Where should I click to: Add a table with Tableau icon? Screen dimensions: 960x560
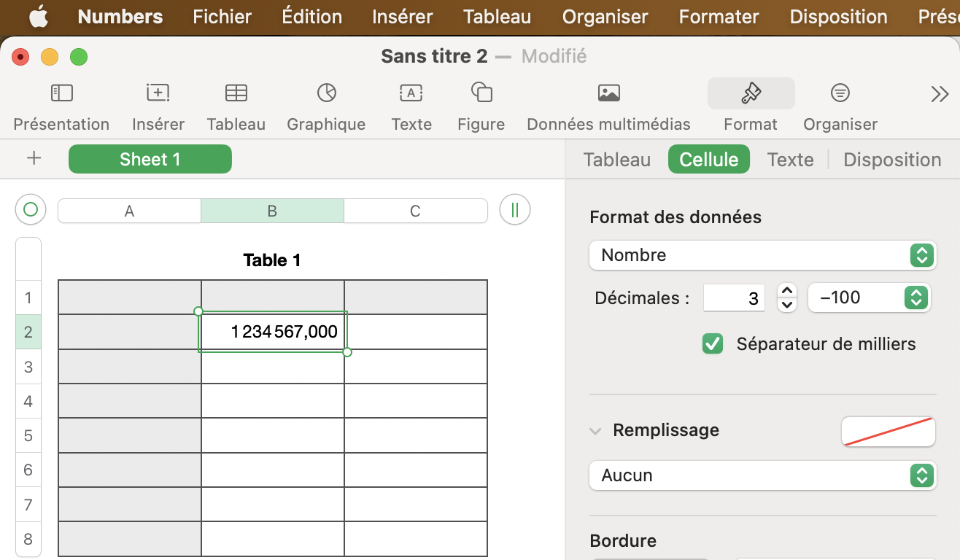point(236,93)
